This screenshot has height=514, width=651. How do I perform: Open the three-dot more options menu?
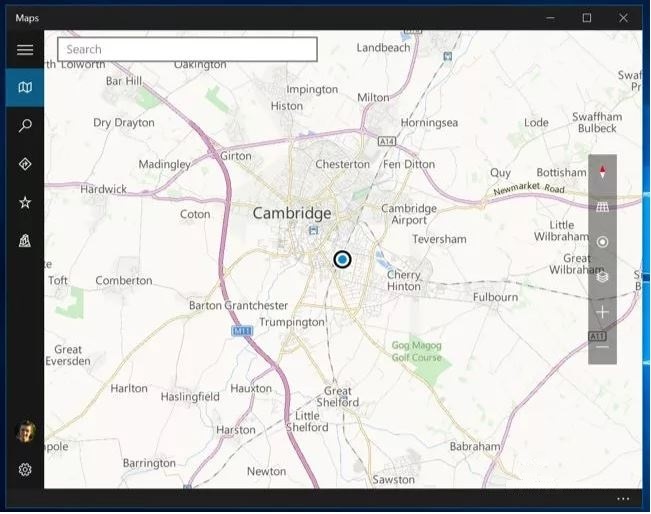click(623, 499)
